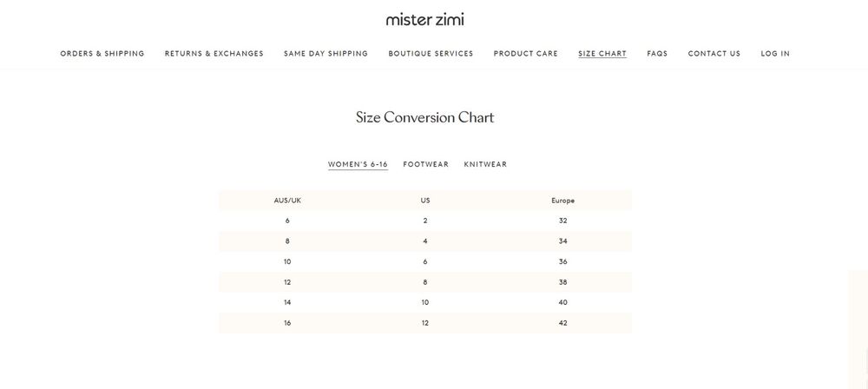The height and width of the screenshot is (389, 868).
Task: Visit Boutique Services page
Action: (x=431, y=54)
